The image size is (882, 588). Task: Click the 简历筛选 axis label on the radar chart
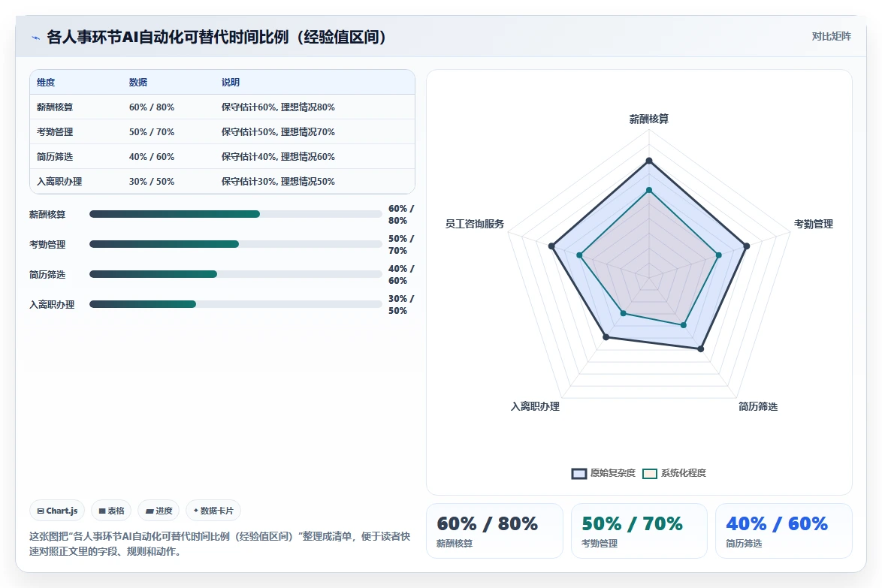758,406
